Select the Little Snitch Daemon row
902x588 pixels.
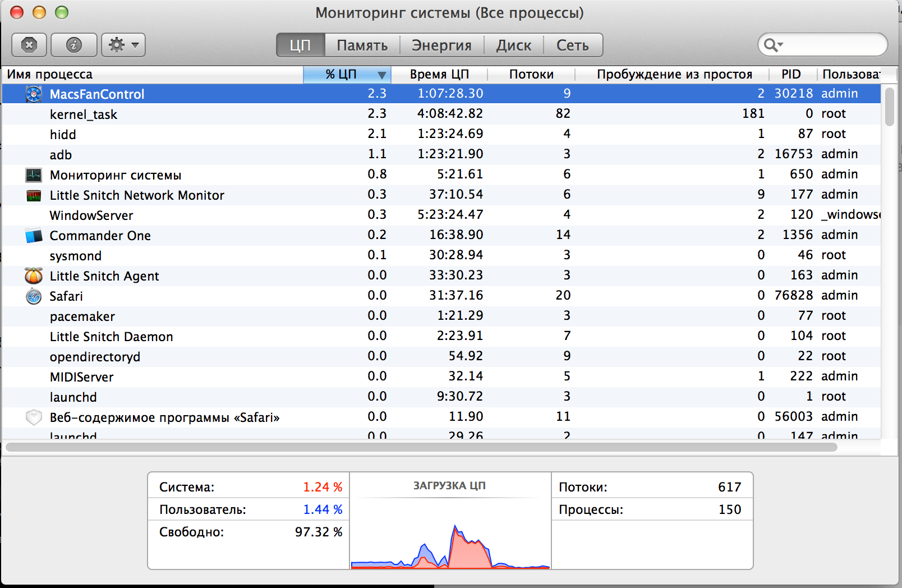[x=441, y=336]
